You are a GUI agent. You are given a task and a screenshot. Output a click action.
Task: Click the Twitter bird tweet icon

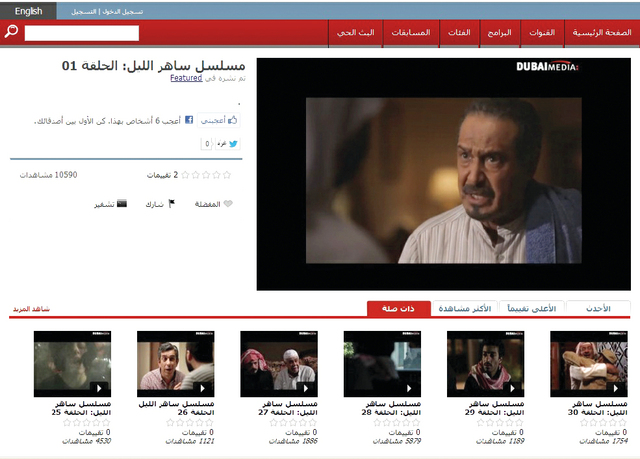coord(233,144)
